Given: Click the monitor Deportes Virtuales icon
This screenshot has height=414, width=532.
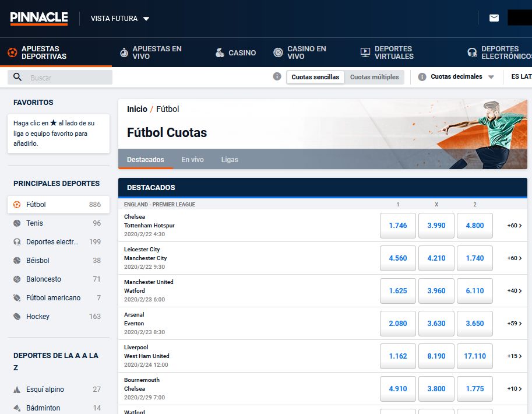Looking at the screenshot, I should (365, 52).
